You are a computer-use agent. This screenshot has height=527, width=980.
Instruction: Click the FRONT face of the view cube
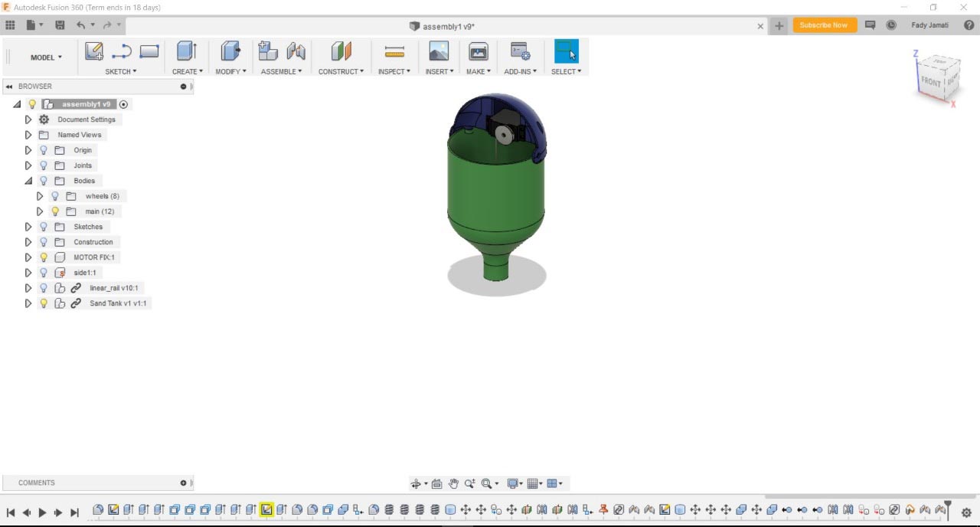tap(931, 80)
